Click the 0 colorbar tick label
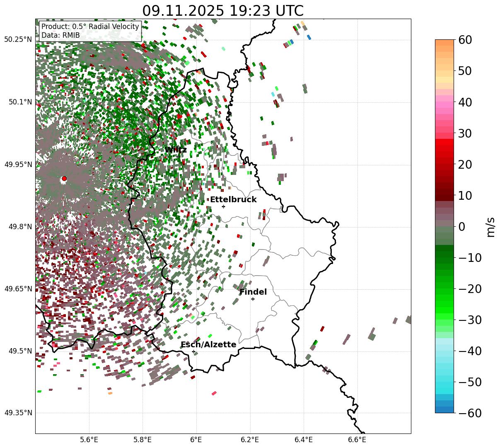This screenshot has width=500, height=448. point(461,226)
